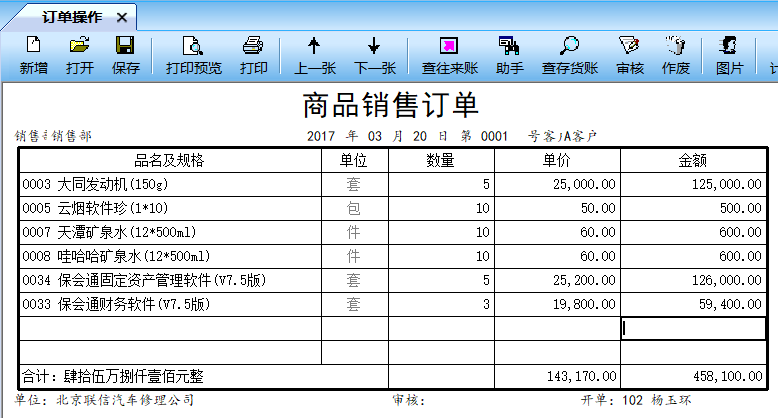This screenshot has width=778, height=418.
Task: Open 查往来账 account lookup
Action: tap(450, 55)
